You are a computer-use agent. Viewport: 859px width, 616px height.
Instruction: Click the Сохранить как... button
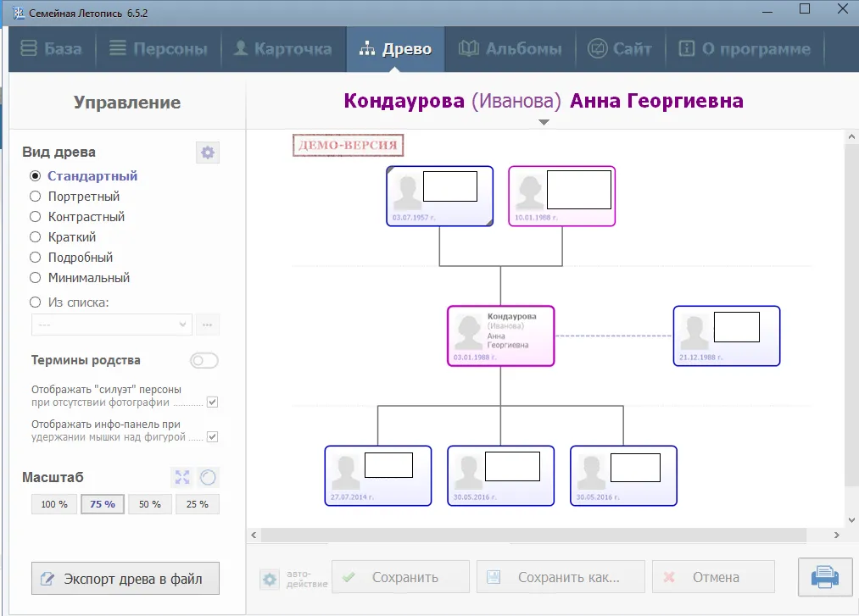click(561, 578)
